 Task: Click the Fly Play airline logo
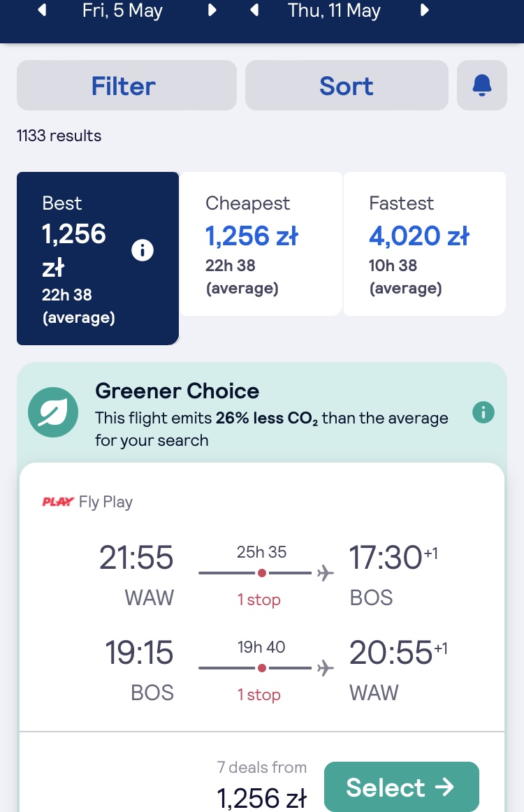[x=58, y=502]
